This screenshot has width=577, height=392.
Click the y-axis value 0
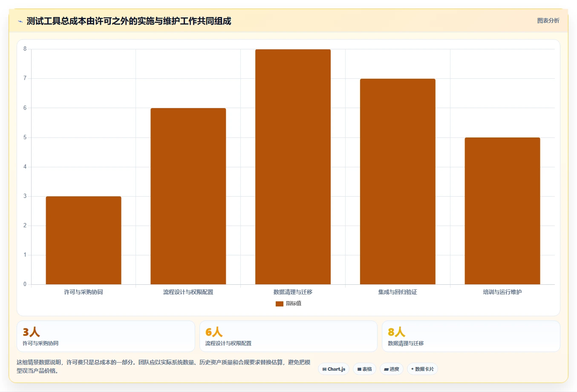coord(25,284)
